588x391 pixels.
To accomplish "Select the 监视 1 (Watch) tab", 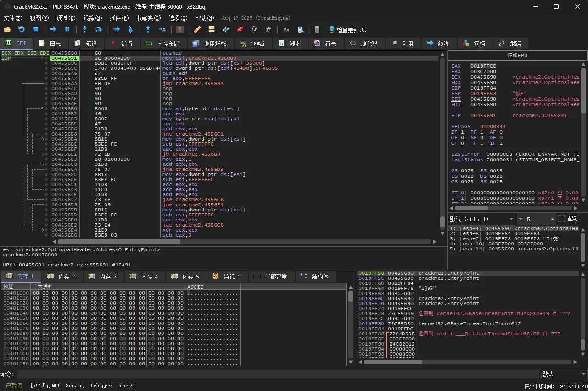I will pyautogui.click(x=227, y=277).
